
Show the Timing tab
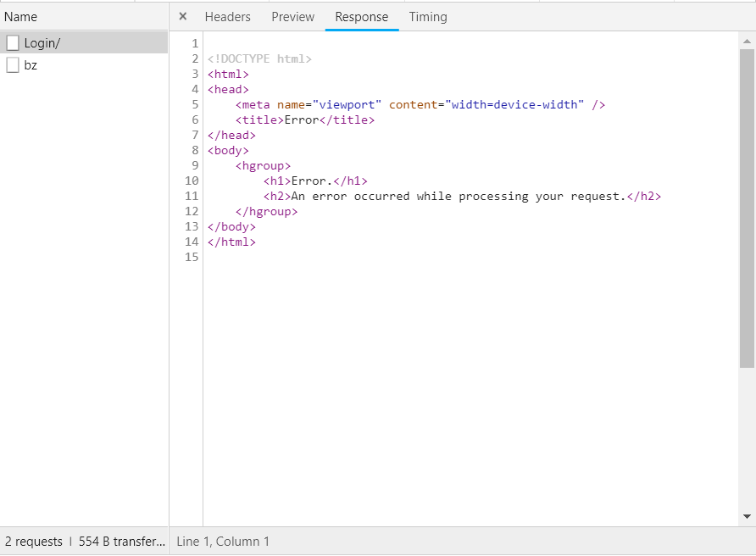[x=427, y=17]
